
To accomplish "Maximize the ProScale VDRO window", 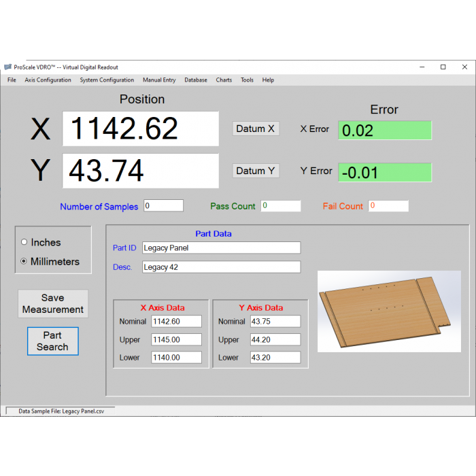I will [x=443, y=67].
